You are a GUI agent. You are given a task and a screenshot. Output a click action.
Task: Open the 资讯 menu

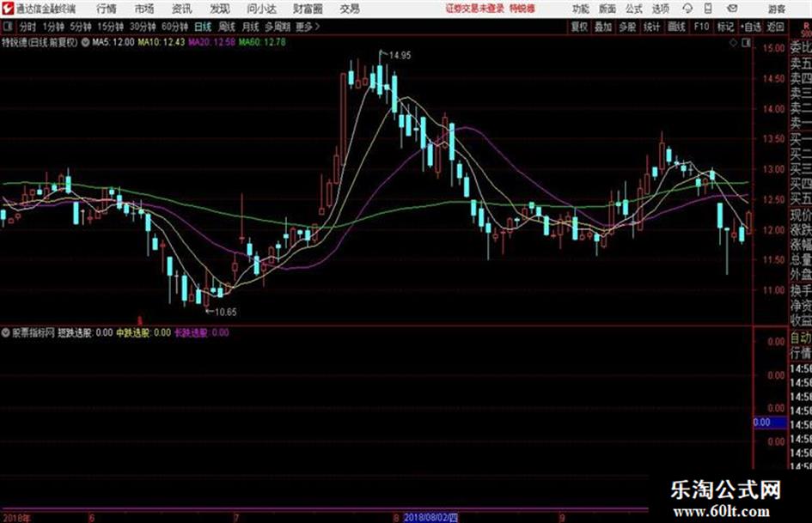point(182,9)
